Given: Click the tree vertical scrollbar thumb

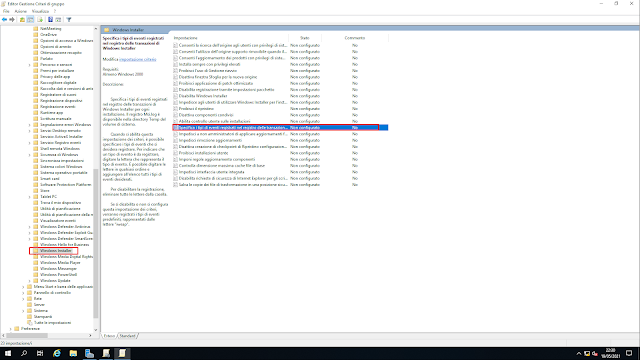Looking at the screenshot, I should 96,243.
